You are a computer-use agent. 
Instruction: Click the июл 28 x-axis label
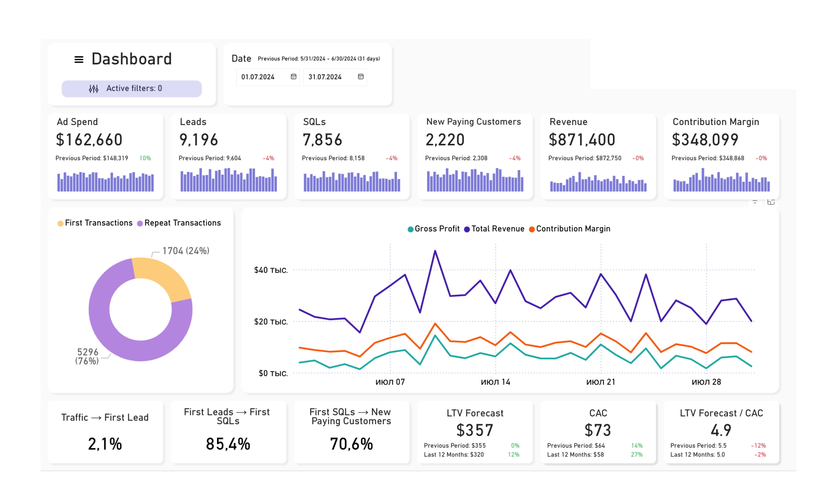click(x=706, y=382)
